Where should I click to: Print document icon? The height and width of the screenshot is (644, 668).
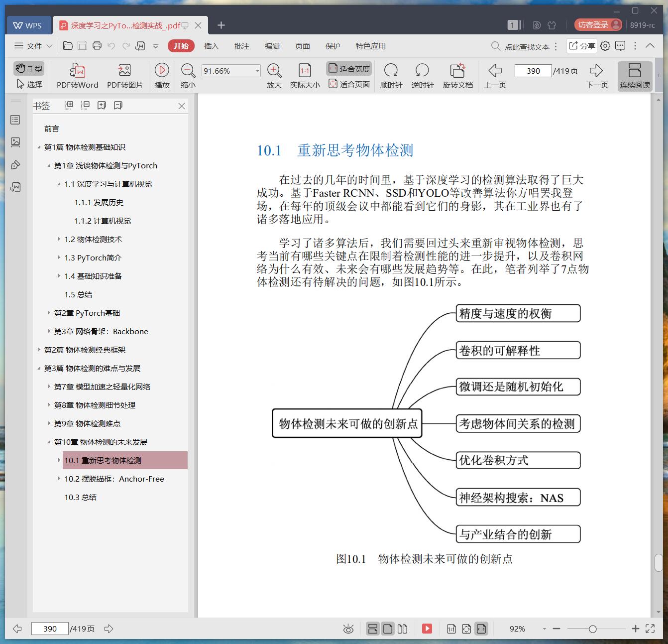[97, 46]
